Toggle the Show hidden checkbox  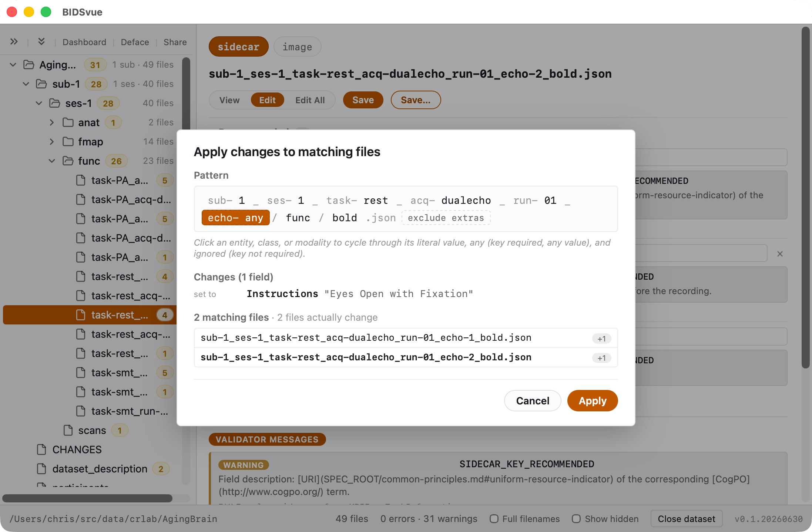tap(576, 519)
